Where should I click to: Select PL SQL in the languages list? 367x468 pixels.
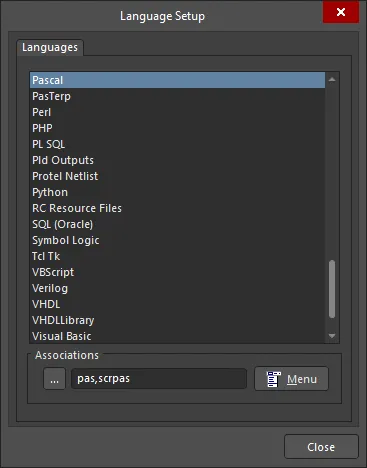point(177,144)
